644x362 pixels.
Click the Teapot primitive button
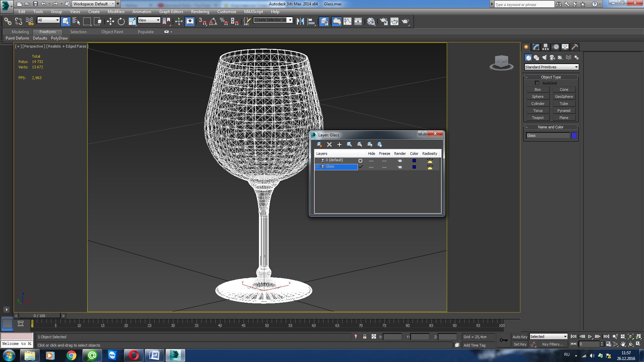(x=537, y=118)
